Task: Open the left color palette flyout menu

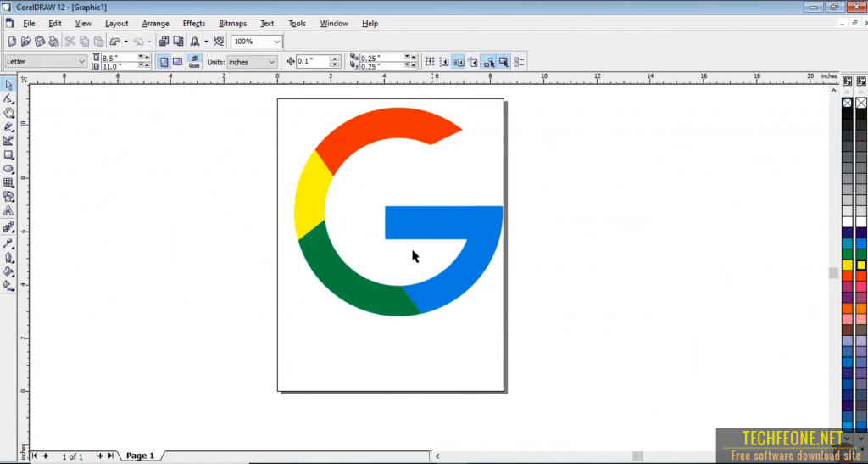Action: [x=848, y=81]
